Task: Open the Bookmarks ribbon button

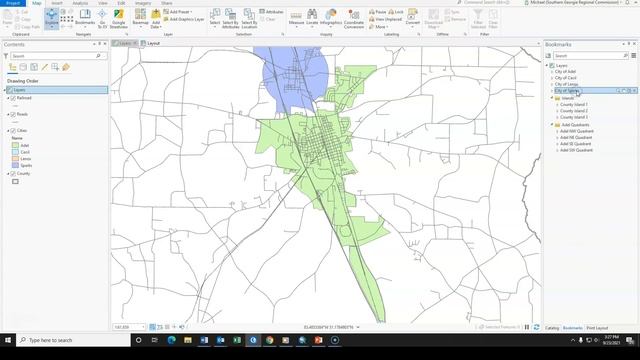Action: tap(85, 18)
